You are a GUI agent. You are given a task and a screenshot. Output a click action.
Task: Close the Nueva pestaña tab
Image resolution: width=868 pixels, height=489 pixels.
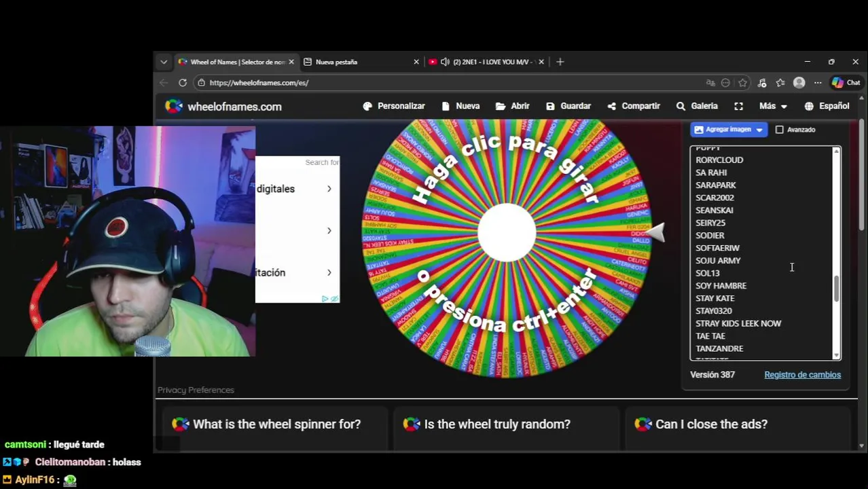pos(416,62)
